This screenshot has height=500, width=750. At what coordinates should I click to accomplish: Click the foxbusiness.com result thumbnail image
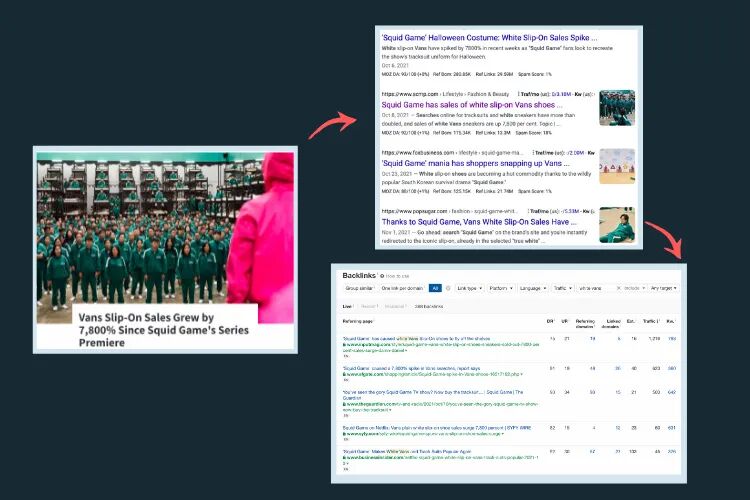click(617, 166)
